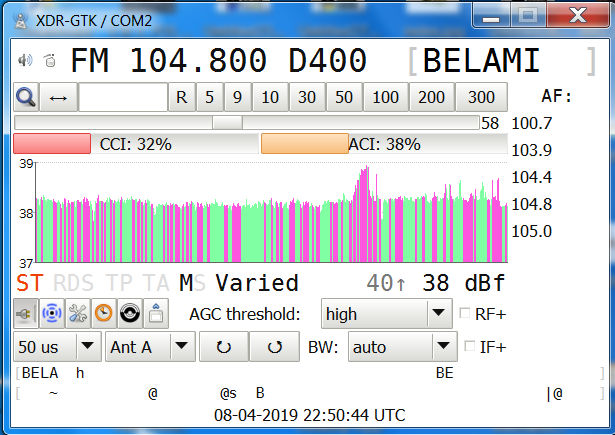Click the R reset frequency button

pos(182,97)
